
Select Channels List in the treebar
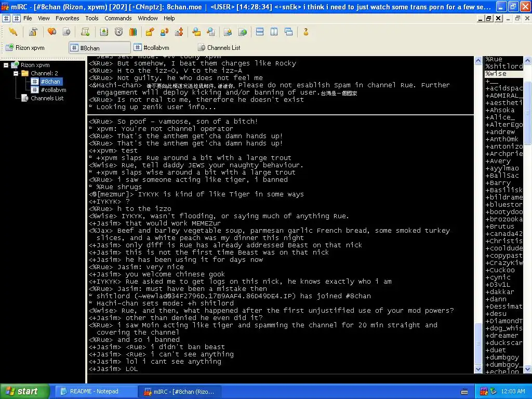(47, 98)
